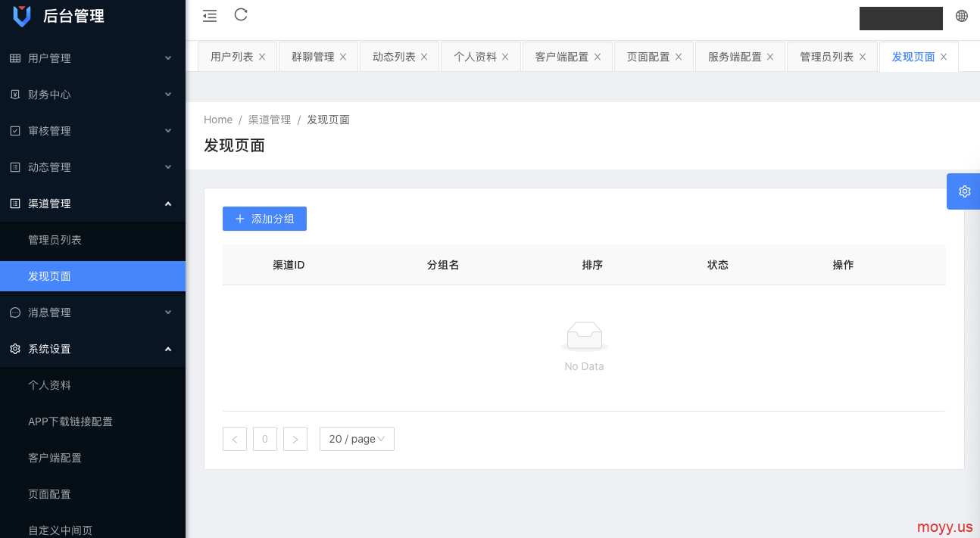The width and height of the screenshot is (980, 538).
Task: Click the 系统设置 gear icon
Action: (15, 349)
